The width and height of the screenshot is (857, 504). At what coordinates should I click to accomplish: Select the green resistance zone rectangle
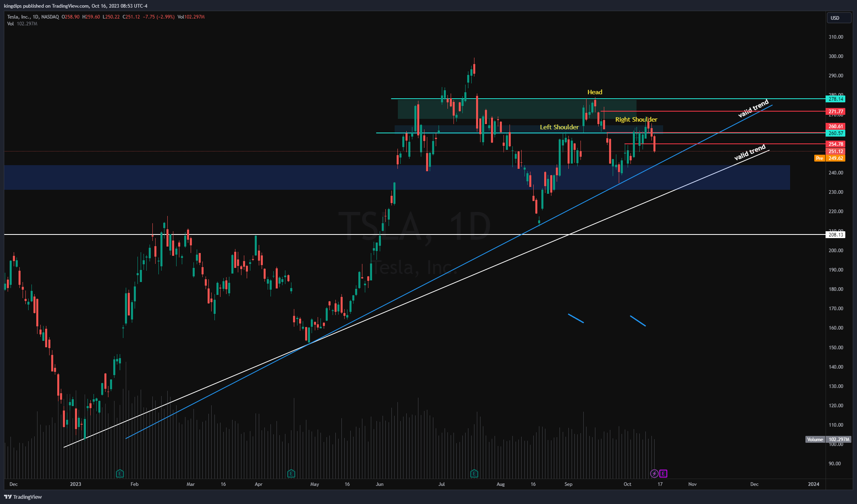pos(517,109)
